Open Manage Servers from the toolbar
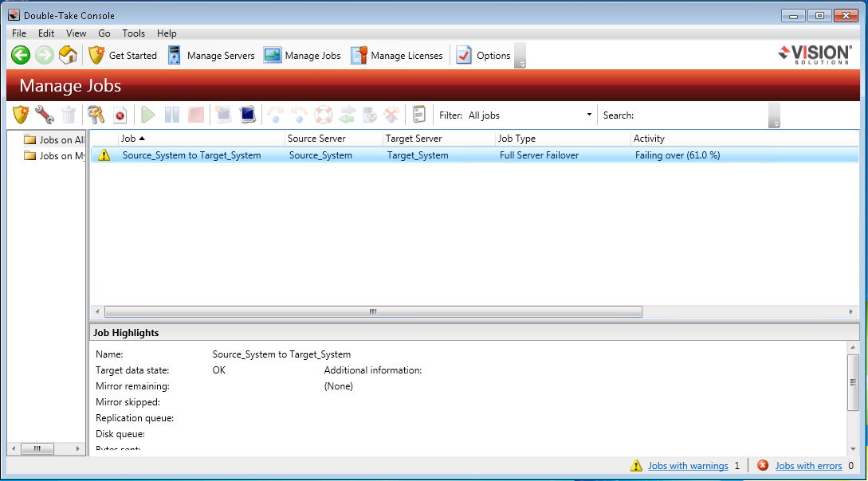The height and width of the screenshot is (481, 868). [211, 55]
